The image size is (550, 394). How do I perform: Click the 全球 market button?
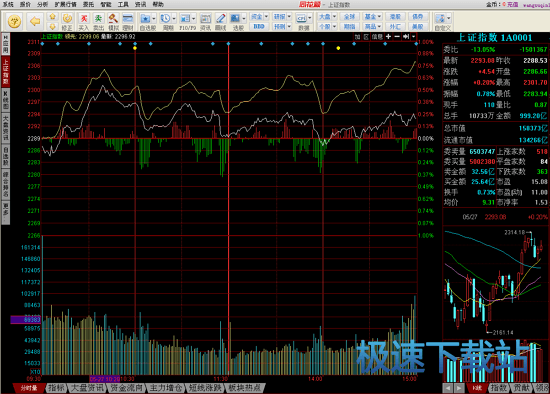[x=349, y=16]
